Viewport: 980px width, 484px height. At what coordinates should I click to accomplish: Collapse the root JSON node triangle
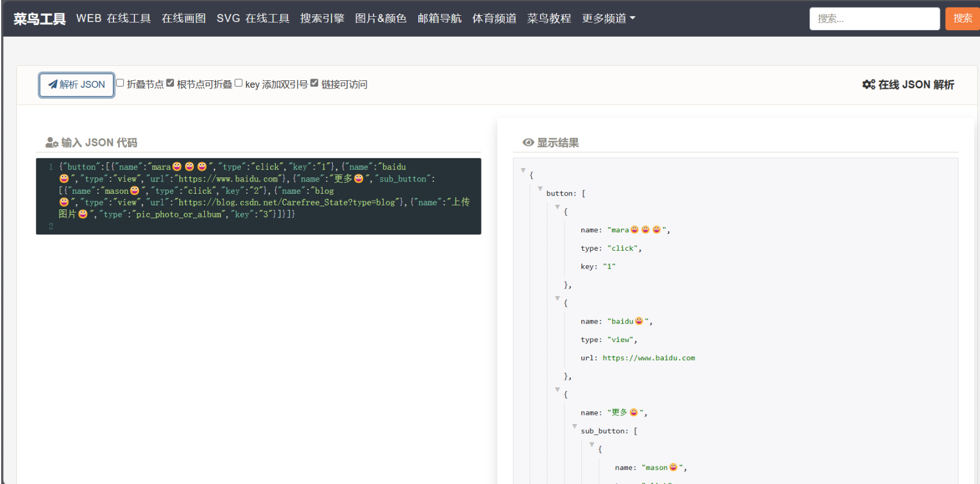523,170
